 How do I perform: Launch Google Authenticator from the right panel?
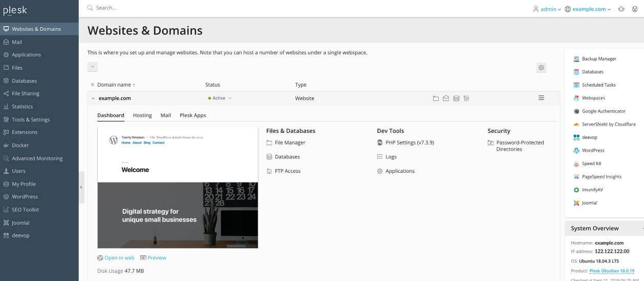click(x=603, y=111)
